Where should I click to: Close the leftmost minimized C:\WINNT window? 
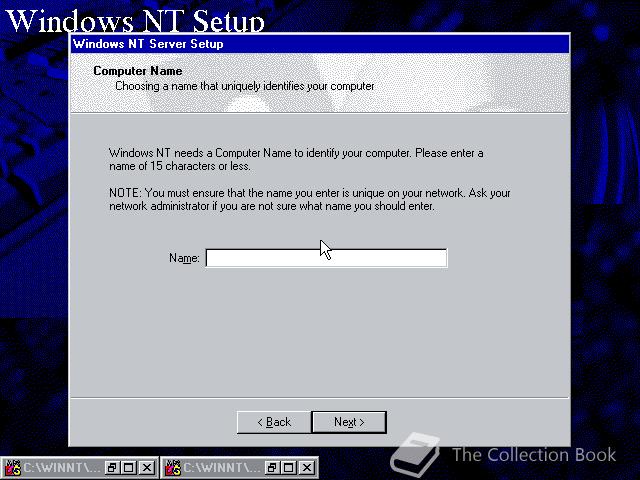[147, 468]
